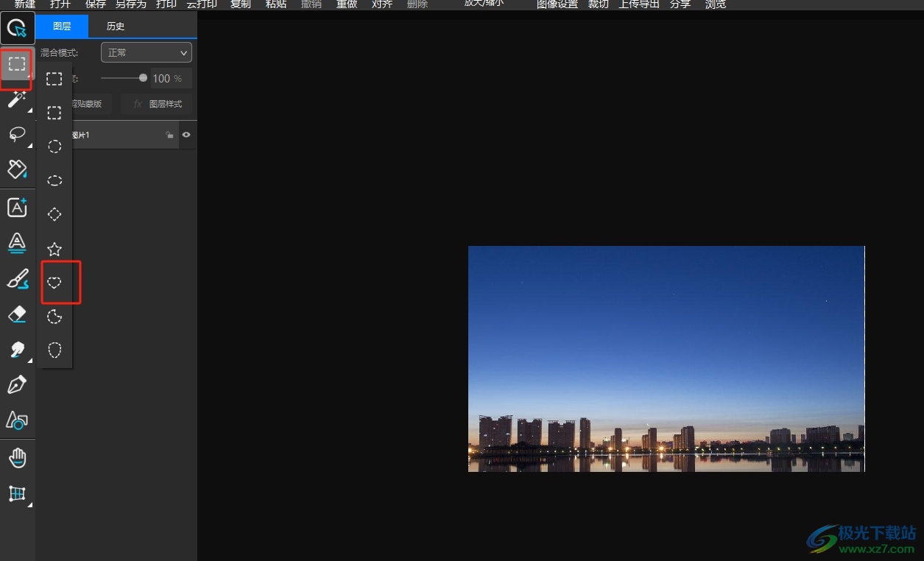
Task: Open the 新建 menu item
Action: point(25,4)
